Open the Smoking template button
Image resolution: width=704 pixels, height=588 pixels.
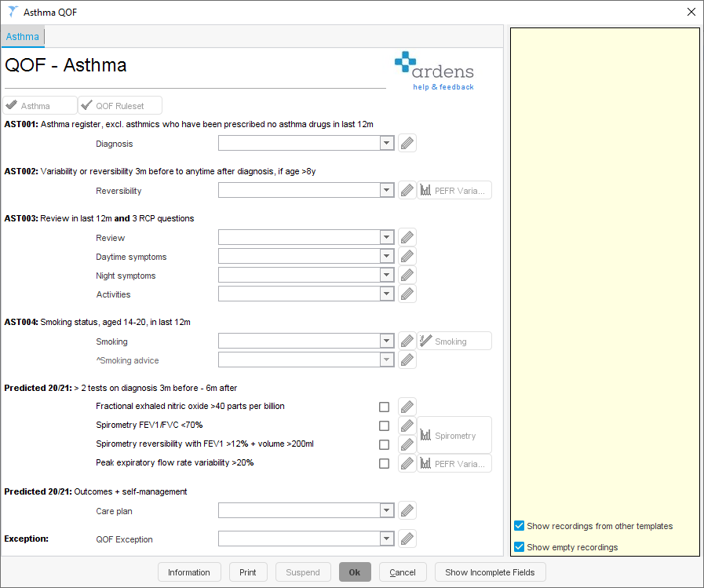(x=454, y=341)
